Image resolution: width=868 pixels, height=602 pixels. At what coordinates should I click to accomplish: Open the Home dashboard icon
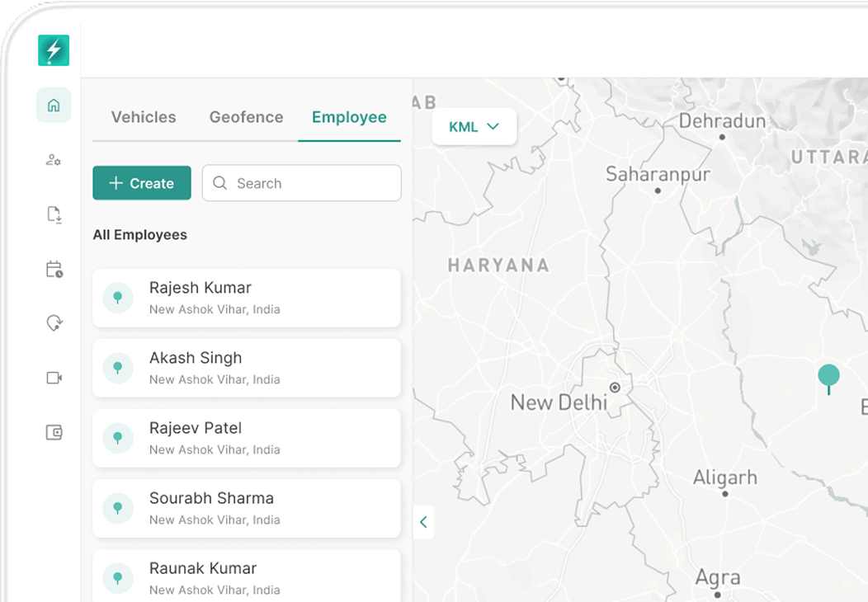click(x=53, y=105)
